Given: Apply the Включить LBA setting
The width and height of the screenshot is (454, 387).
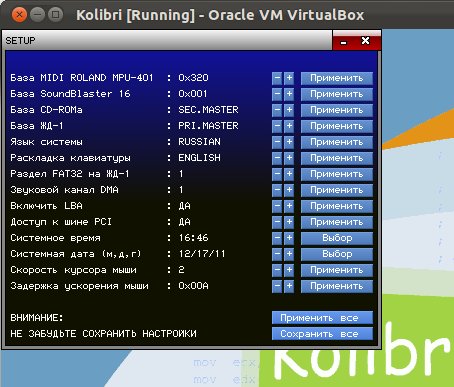Looking at the screenshot, I should click(337, 206).
